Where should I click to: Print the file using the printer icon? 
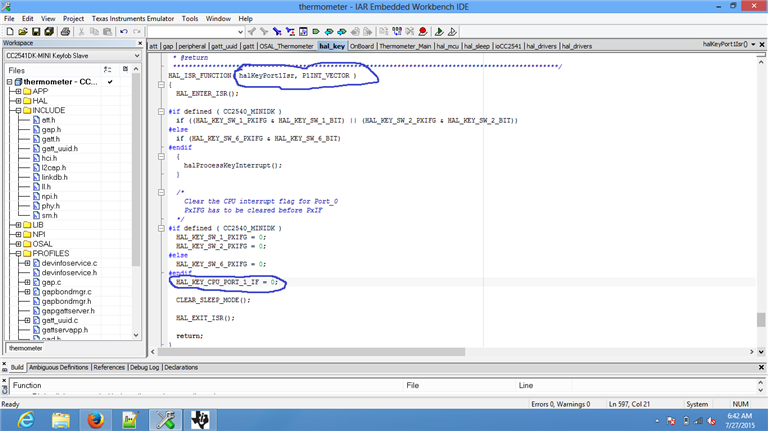[x=65, y=32]
